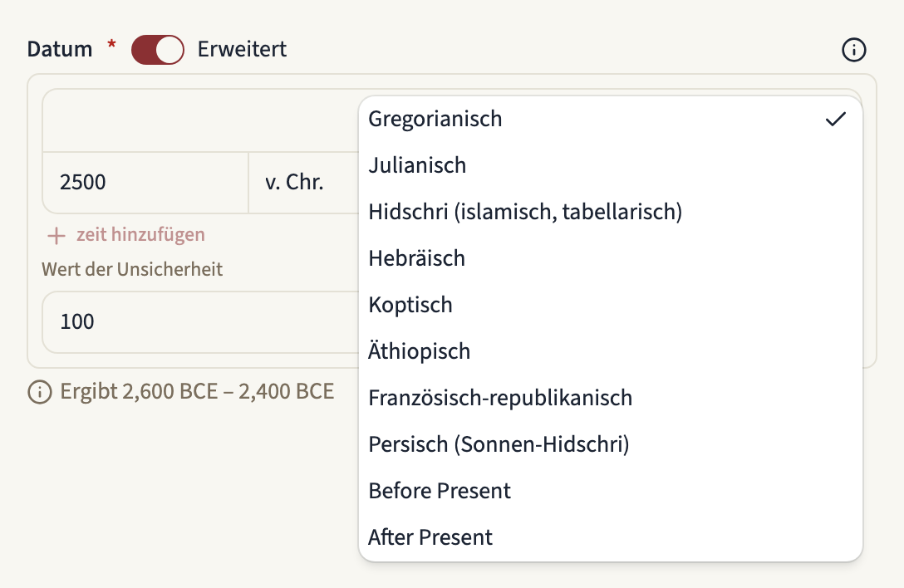Viewport: 904px width, 588px height.
Task: Click the info icon beside Ergibt result
Action: click(x=40, y=392)
